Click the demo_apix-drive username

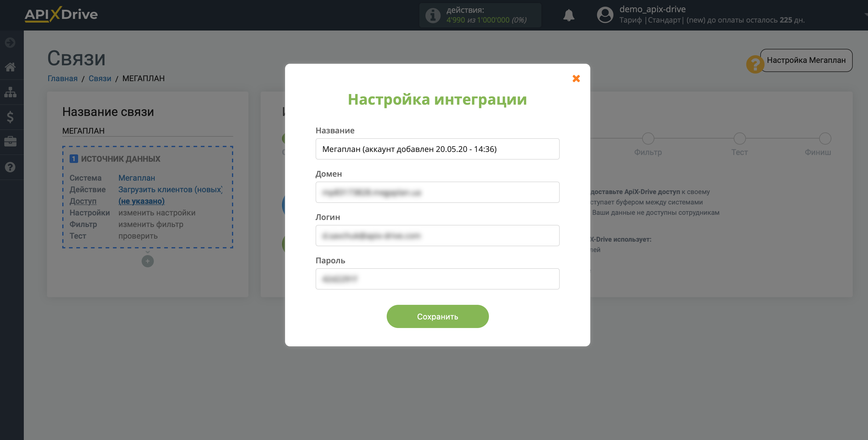[652, 9]
